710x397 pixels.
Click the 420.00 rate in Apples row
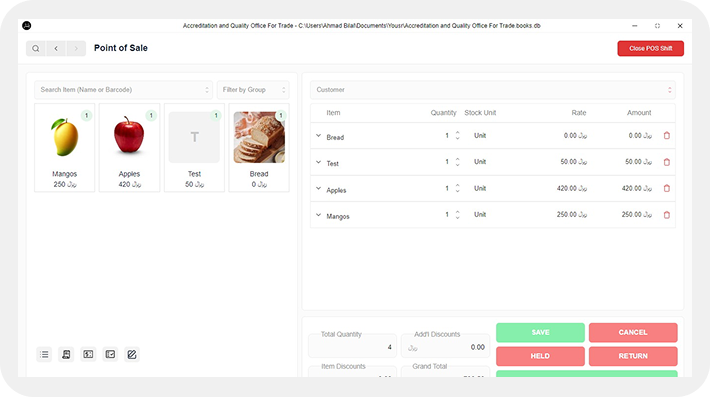(x=572, y=188)
